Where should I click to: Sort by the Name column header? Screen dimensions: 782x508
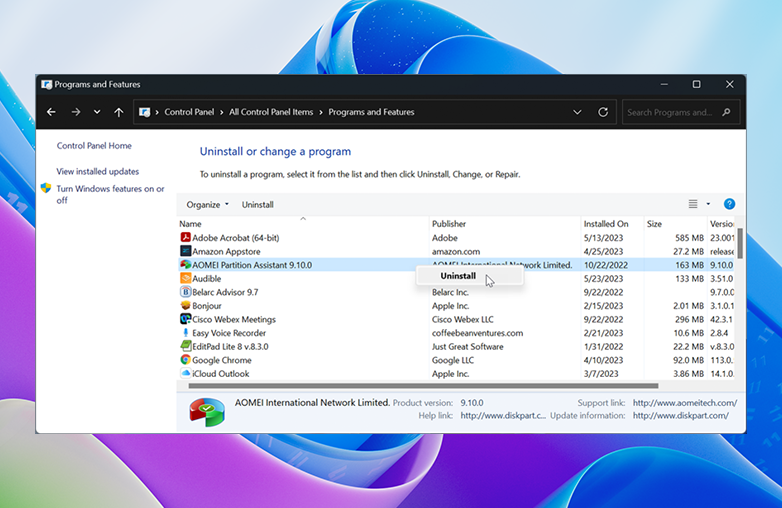click(303, 224)
